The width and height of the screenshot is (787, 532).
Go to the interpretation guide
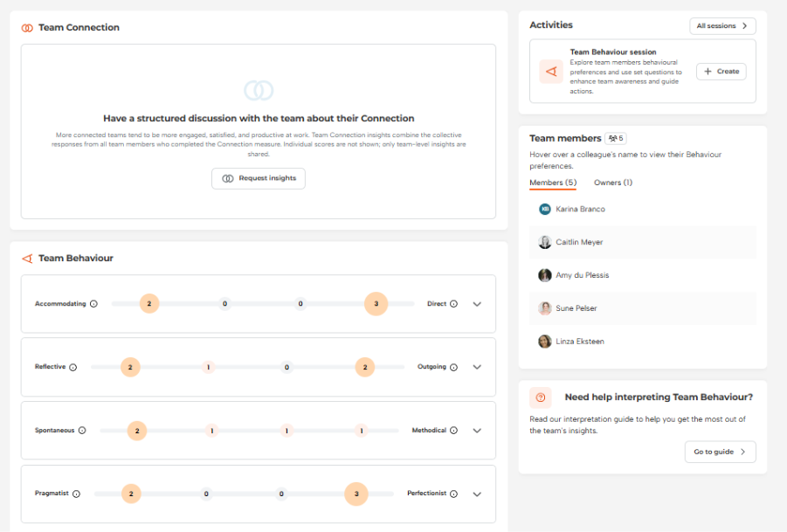[720, 452]
